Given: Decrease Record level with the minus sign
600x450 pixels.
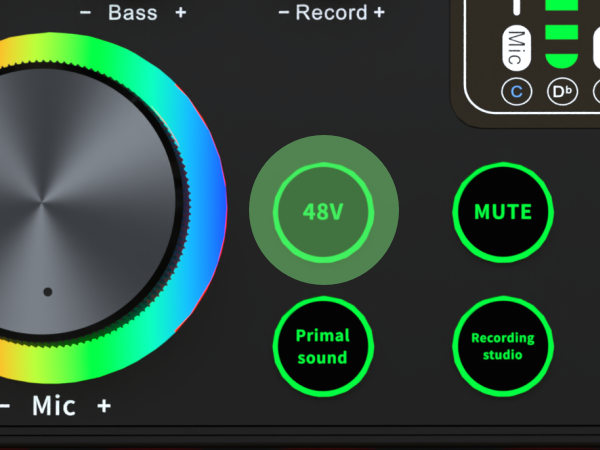Looking at the screenshot, I should (284, 13).
